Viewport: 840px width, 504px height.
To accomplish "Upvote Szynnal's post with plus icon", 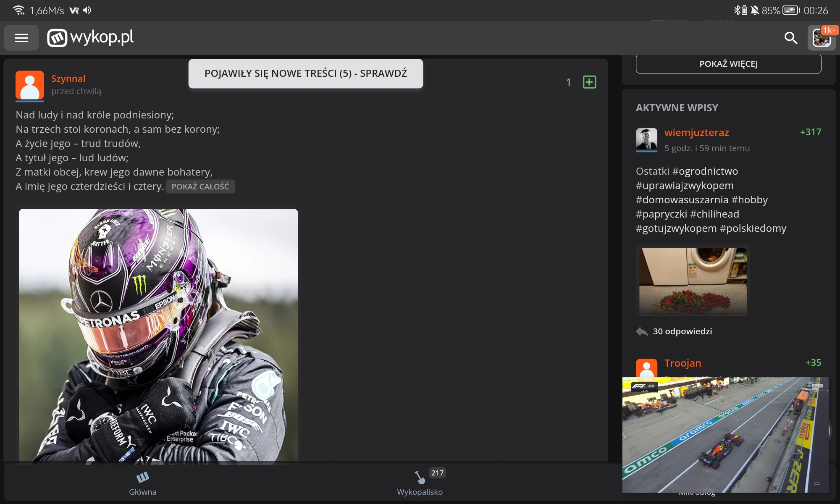I will (589, 82).
